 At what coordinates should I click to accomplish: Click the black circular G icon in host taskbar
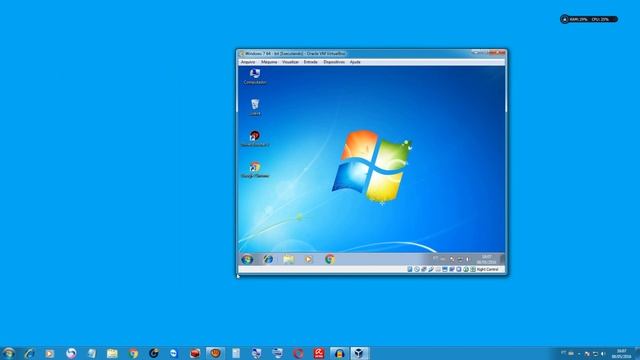[154, 353]
